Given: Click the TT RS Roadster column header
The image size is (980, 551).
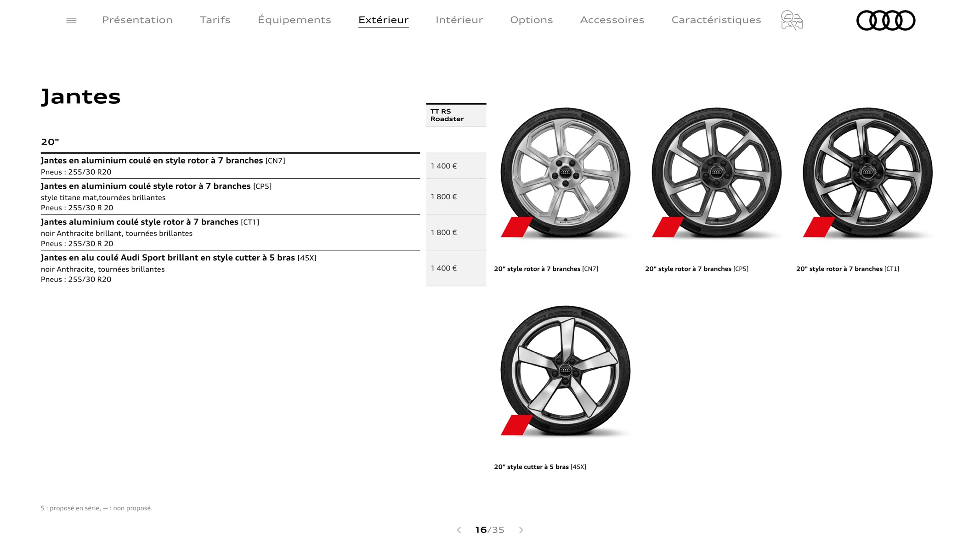Looking at the screenshot, I should point(456,115).
